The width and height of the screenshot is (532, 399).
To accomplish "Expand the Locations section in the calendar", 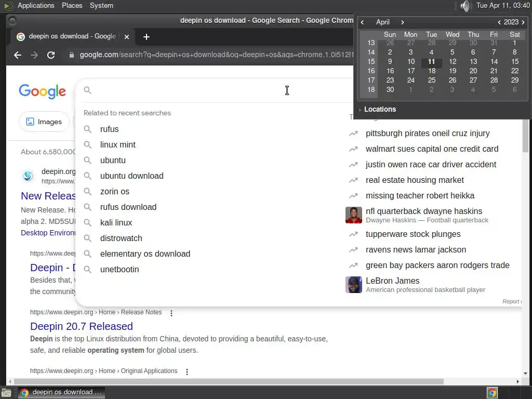I will coord(377,109).
